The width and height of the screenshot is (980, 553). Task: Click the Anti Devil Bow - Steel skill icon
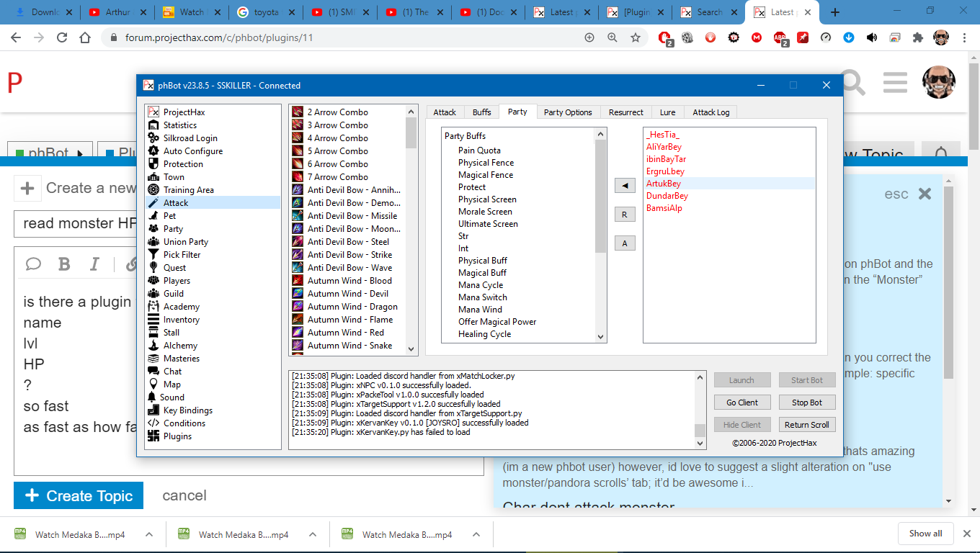pos(298,242)
